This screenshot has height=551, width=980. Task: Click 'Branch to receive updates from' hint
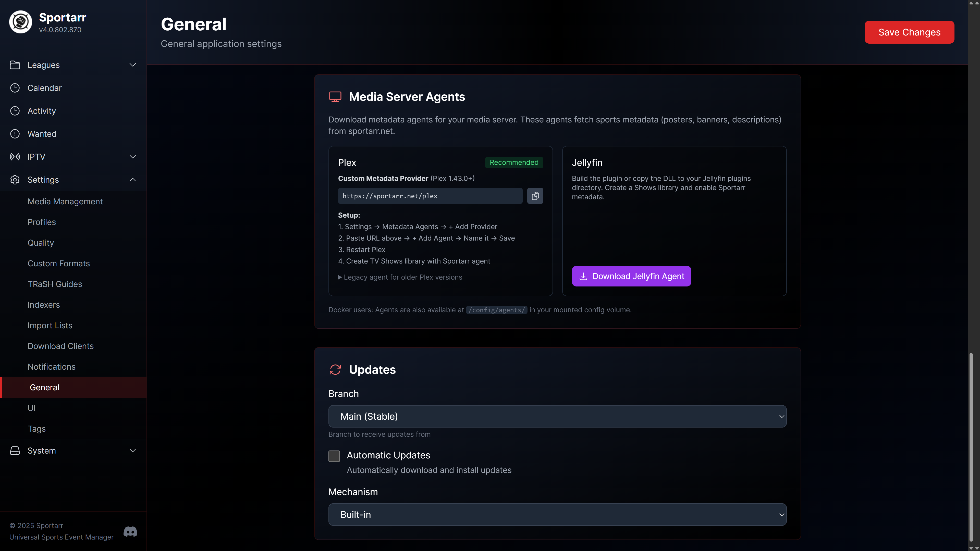click(x=379, y=434)
